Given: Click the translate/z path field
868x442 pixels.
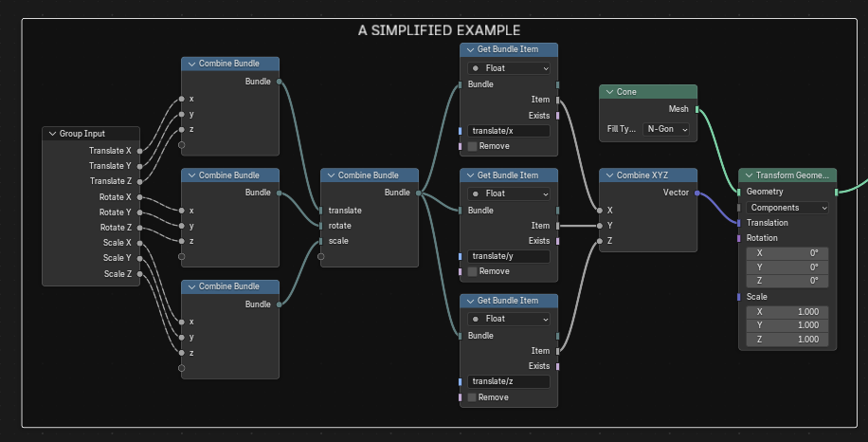Looking at the screenshot, I should click(x=509, y=381).
